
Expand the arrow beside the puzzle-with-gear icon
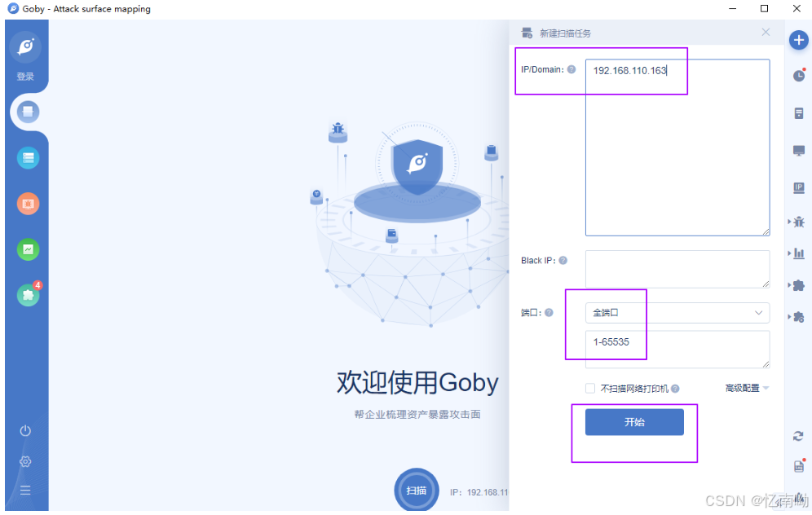[789, 317]
